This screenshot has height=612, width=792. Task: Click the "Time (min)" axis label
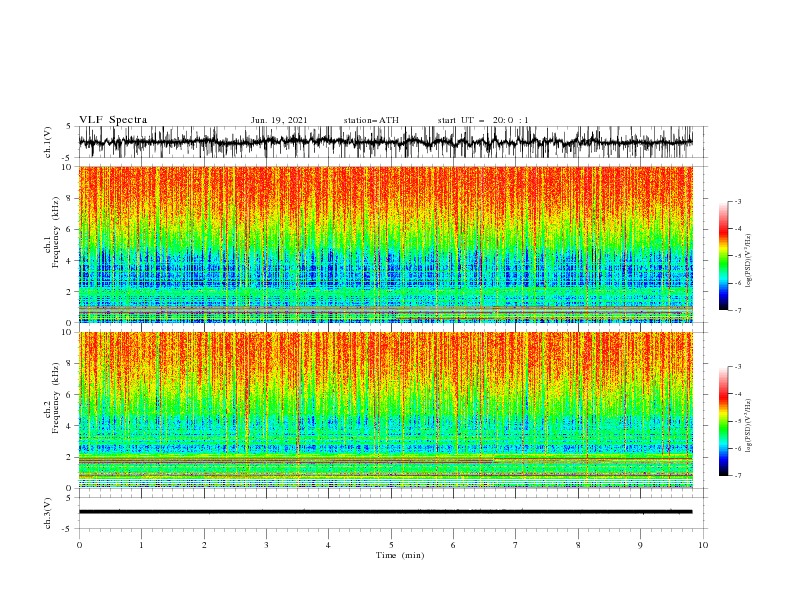(400, 555)
